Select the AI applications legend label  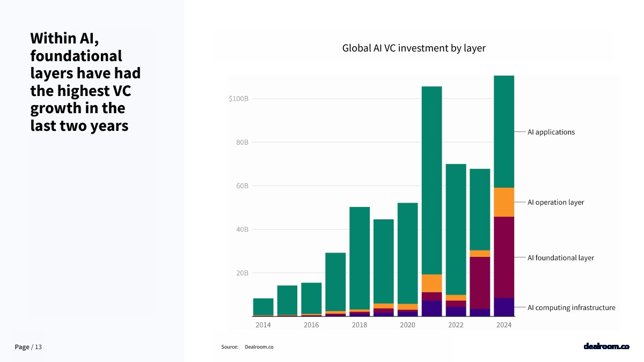pos(551,132)
